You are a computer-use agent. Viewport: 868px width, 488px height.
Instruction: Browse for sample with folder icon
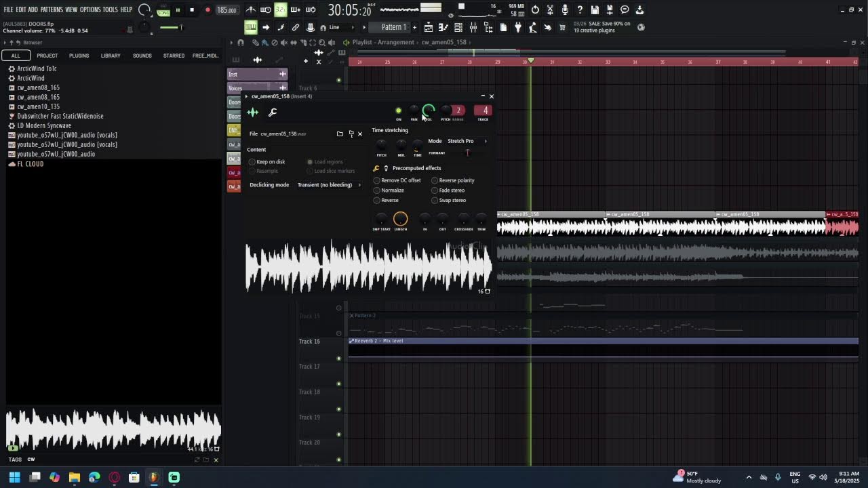(340, 134)
